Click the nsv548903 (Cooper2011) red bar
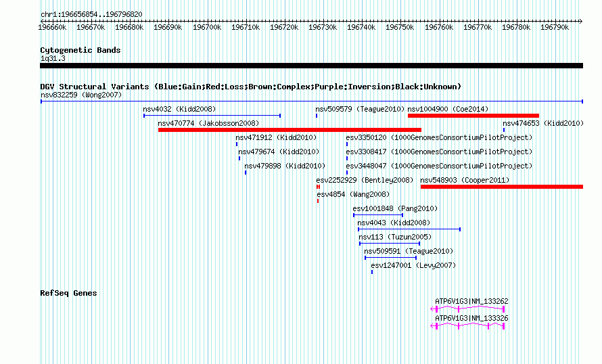Viewport: 602px width, 364px height. coord(502,187)
